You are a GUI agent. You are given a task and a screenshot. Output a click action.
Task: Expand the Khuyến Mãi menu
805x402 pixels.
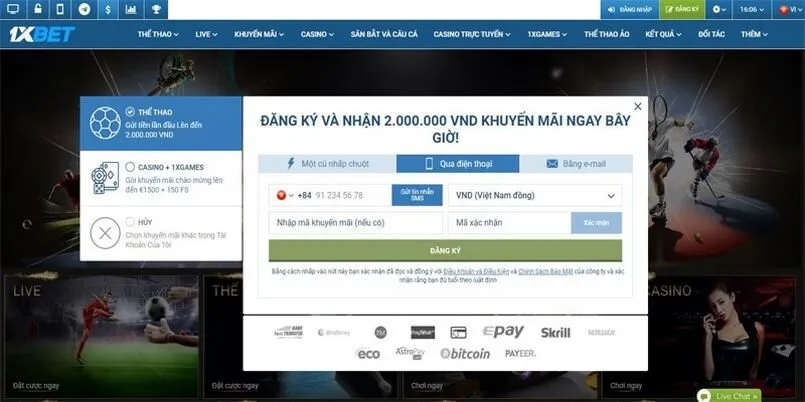[259, 34]
